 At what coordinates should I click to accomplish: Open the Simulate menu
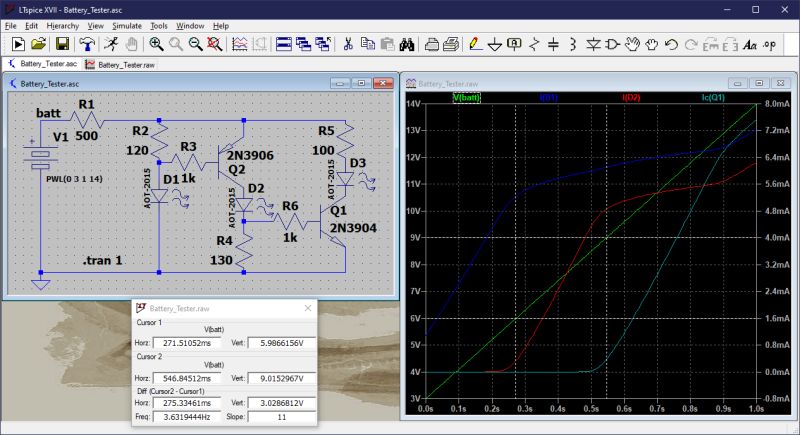pos(127,25)
